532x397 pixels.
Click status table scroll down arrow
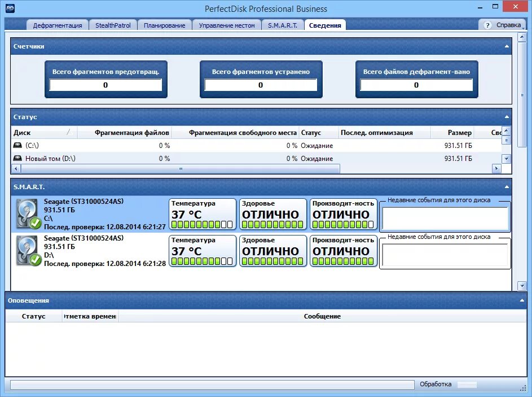(x=506, y=159)
